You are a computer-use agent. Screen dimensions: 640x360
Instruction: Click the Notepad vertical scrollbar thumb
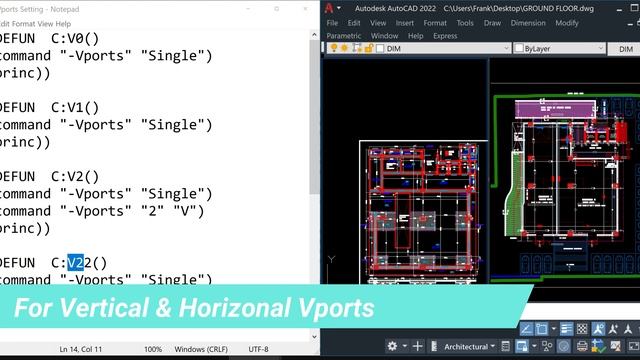tap(314, 117)
